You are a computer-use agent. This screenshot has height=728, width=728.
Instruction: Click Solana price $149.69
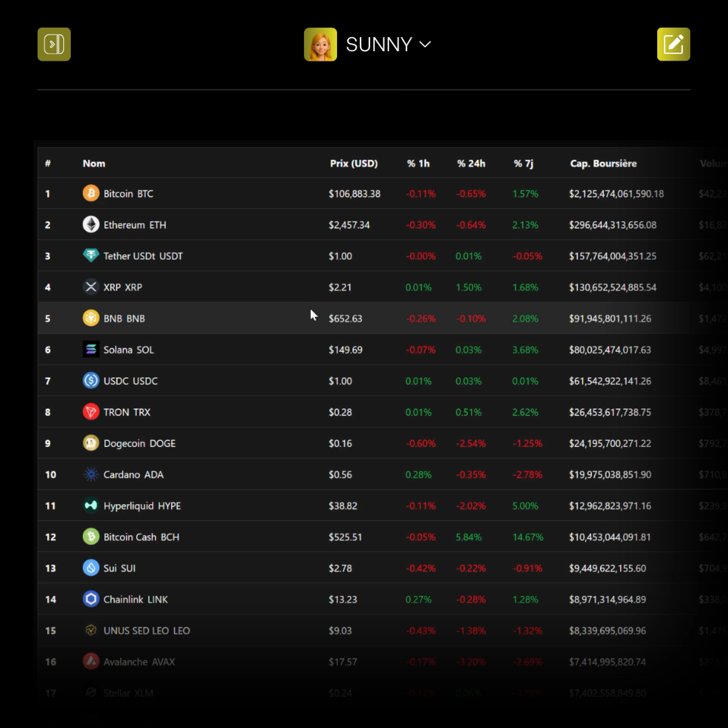click(345, 350)
